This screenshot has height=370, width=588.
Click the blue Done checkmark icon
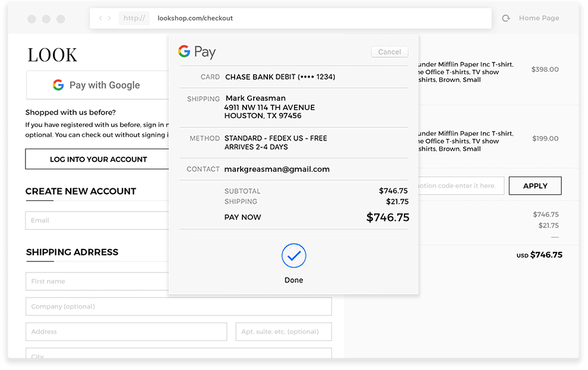[x=293, y=256]
